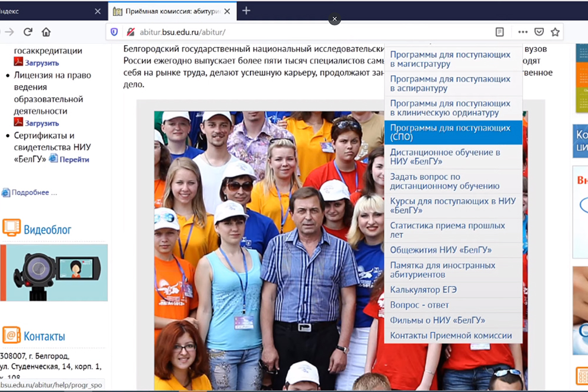Open page actions three-dot menu
The height and width of the screenshot is (392, 588).
click(522, 32)
